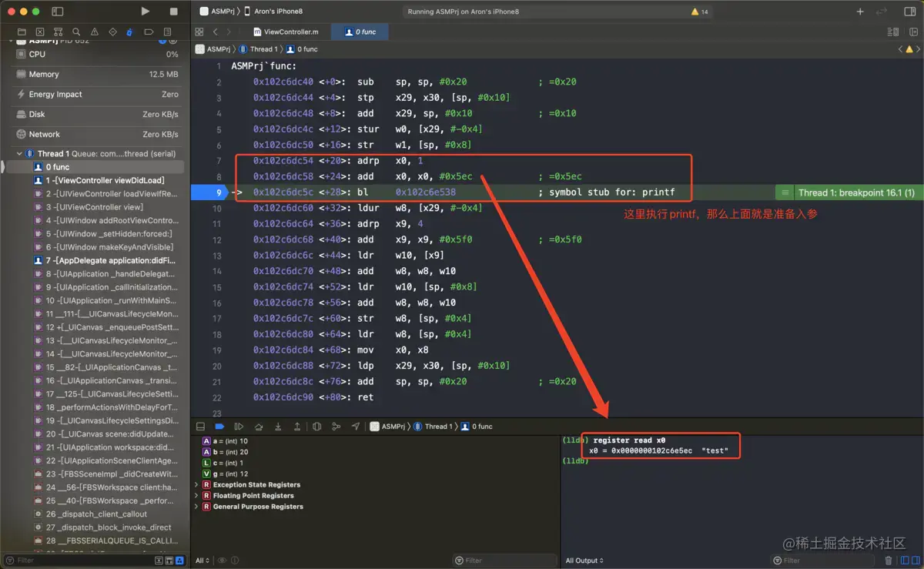
Task: Click the 14 warnings indicator
Action: [700, 12]
